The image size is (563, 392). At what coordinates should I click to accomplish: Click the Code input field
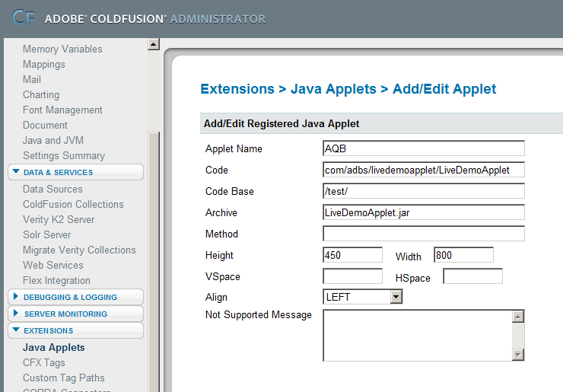pos(424,170)
